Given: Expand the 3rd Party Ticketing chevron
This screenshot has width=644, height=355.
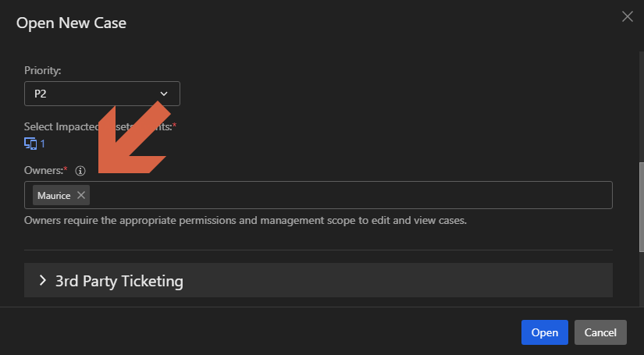Looking at the screenshot, I should pyautogui.click(x=43, y=281).
